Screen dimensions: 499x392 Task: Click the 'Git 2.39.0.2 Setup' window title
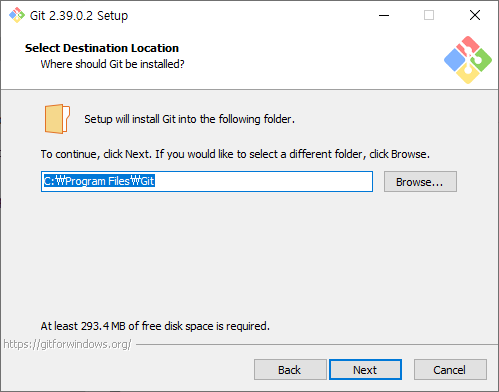tap(79, 16)
